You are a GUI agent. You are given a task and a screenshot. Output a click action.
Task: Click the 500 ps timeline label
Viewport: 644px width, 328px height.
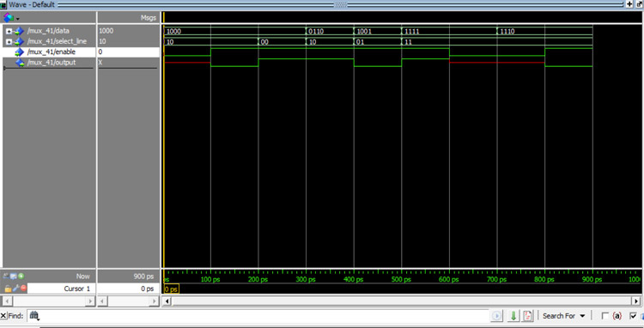(401, 280)
